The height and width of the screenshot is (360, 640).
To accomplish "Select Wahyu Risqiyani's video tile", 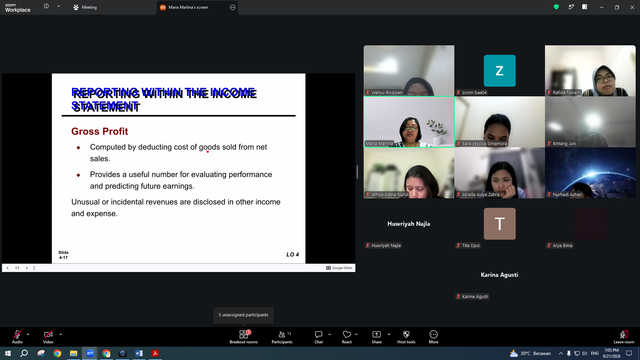I will click(409, 70).
